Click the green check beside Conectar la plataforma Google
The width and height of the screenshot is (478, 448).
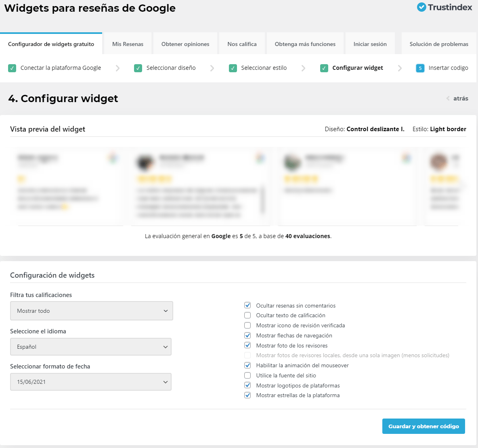pyautogui.click(x=12, y=68)
